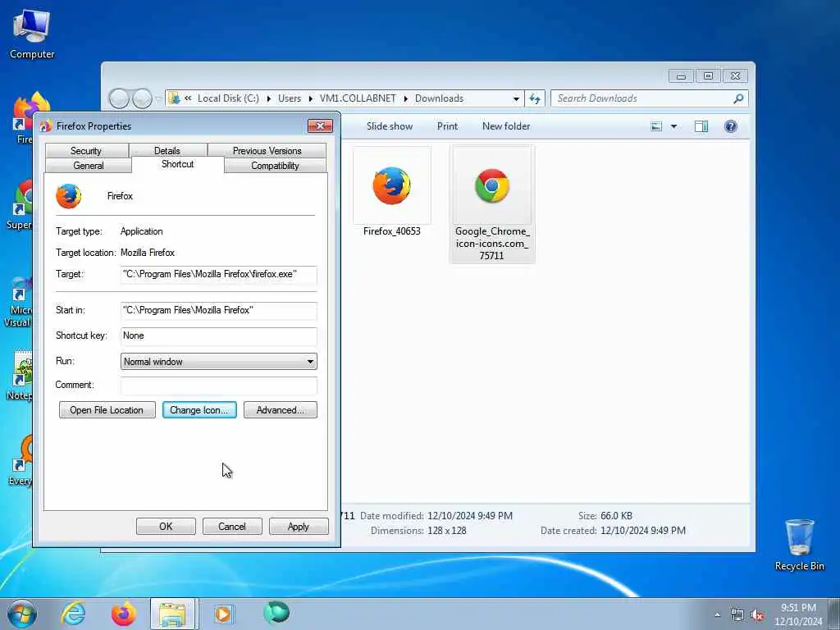The height and width of the screenshot is (630, 840).
Task: Open the recent pages dropdown arrow
Action: tap(158, 98)
